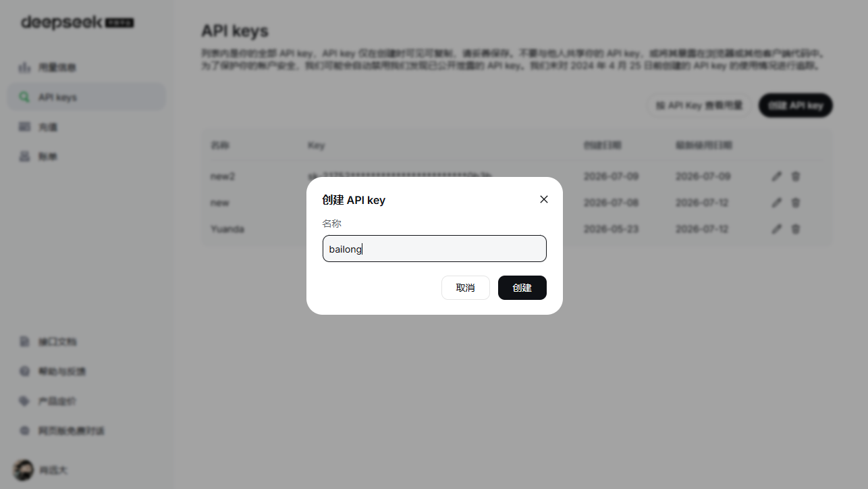Select API keys sidebar item

coord(86,97)
